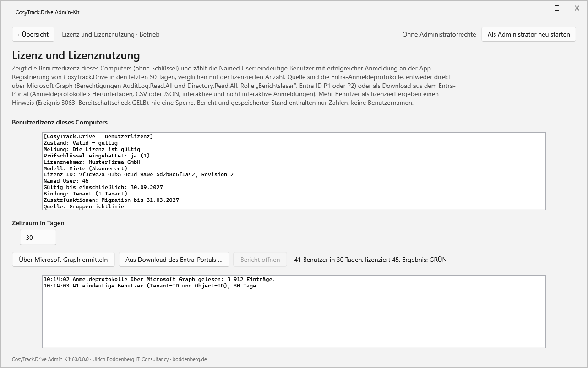Viewport: 588px width, 368px height.
Task: Click the Bindung: Tenant (1 Tenant) line
Action: tap(85, 194)
